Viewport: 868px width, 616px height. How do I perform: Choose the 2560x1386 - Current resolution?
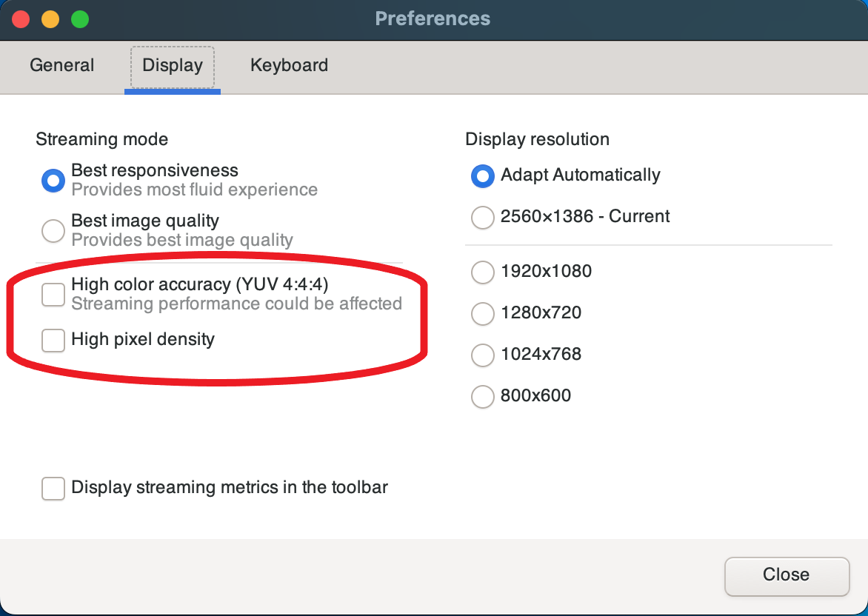coord(483,217)
